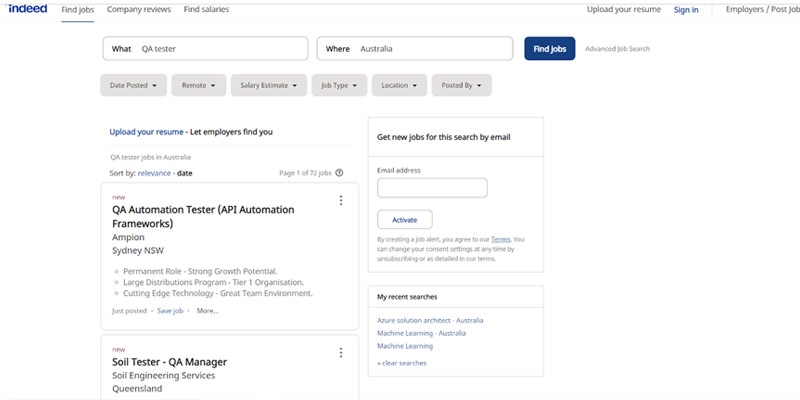This screenshot has height=400, width=800.
Task: Click the Upload your resume link above the results
Action: (146, 132)
